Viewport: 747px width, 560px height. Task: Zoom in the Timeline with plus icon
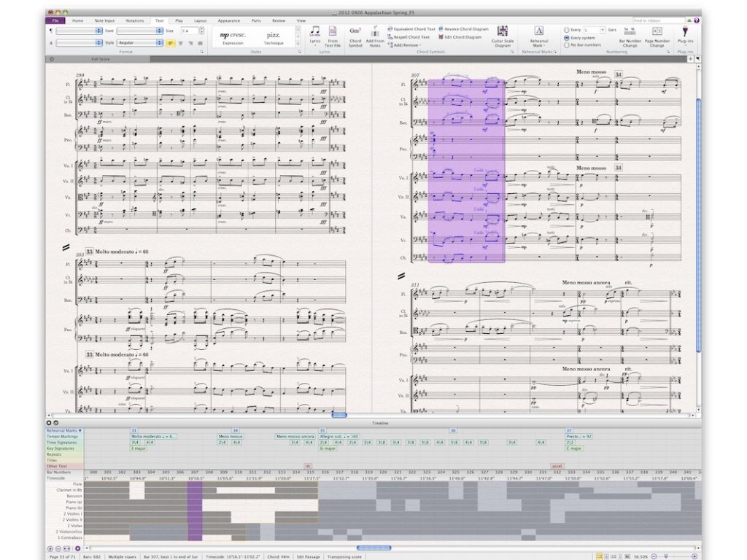[50, 548]
